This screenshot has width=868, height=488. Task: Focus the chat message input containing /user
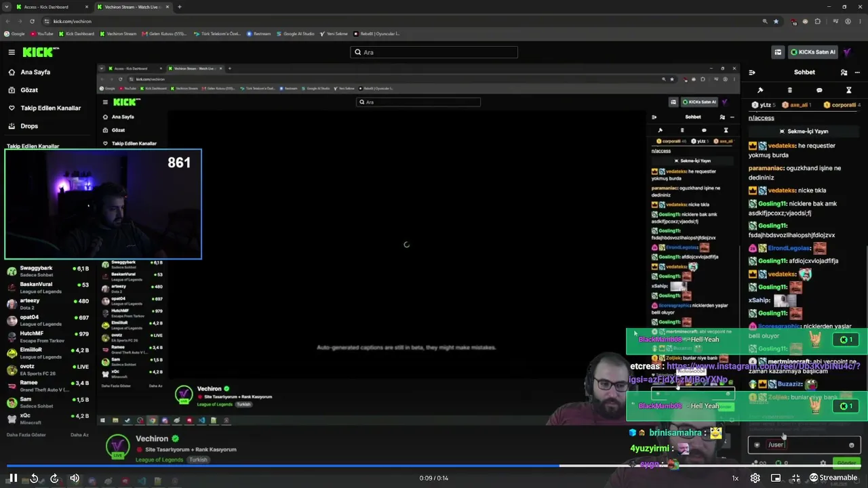click(x=804, y=445)
